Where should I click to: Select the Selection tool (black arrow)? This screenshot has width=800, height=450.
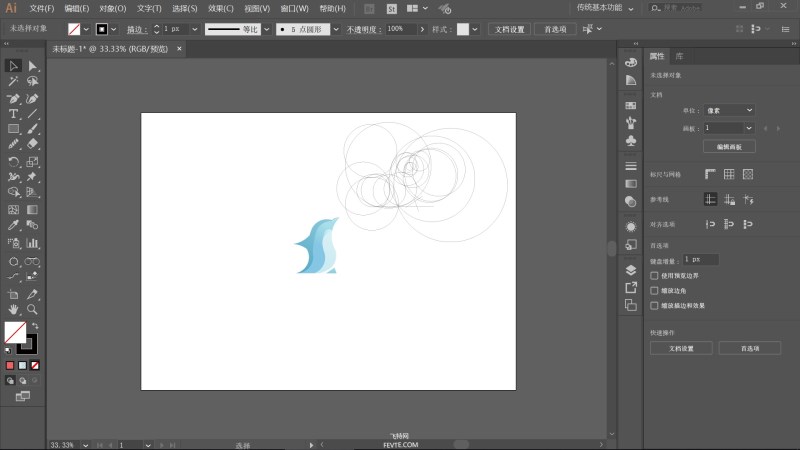13,66
